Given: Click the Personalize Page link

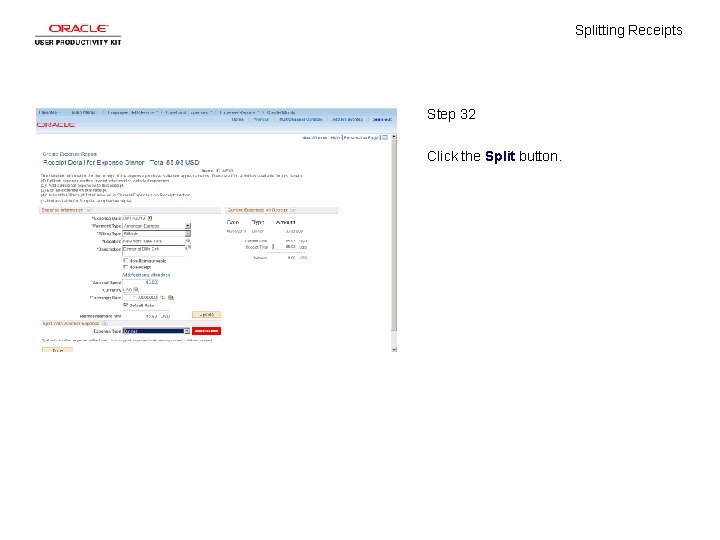Looking at the screenshot, I should click(x=361, y=138).
